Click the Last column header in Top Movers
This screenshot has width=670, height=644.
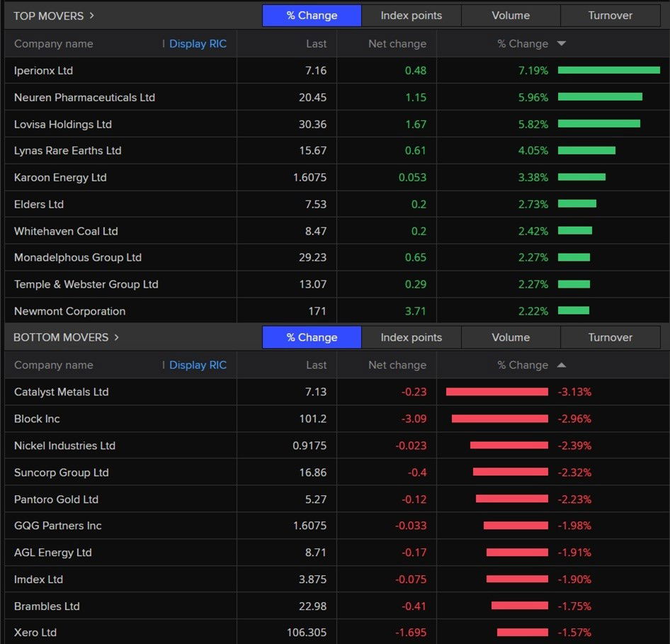point(316,44)
